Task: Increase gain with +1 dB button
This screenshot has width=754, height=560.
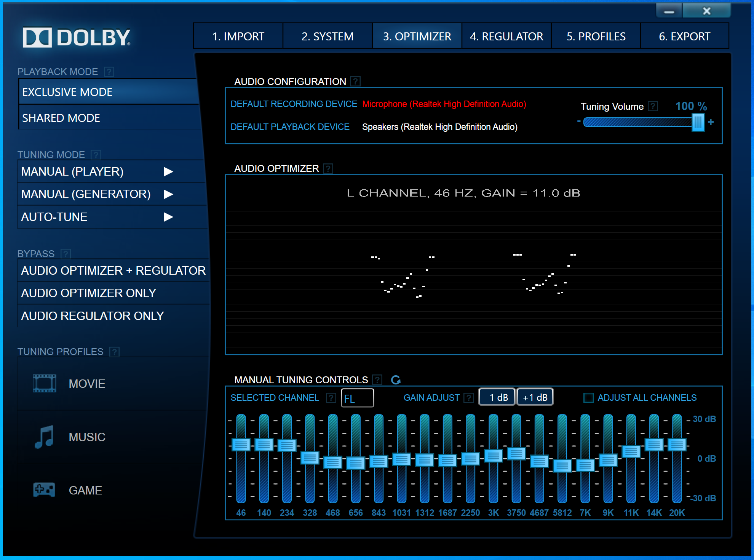Action: click(535, 397)
